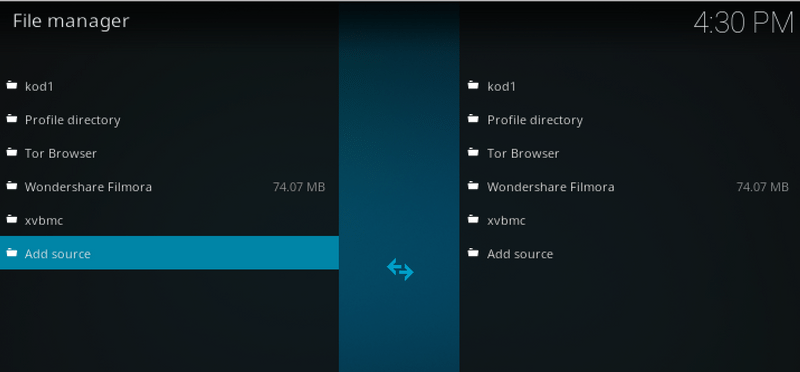Open kod1 in the left pane
This screenshot has width=800, height=372.
pyautogui.click(x=169, y=86)
